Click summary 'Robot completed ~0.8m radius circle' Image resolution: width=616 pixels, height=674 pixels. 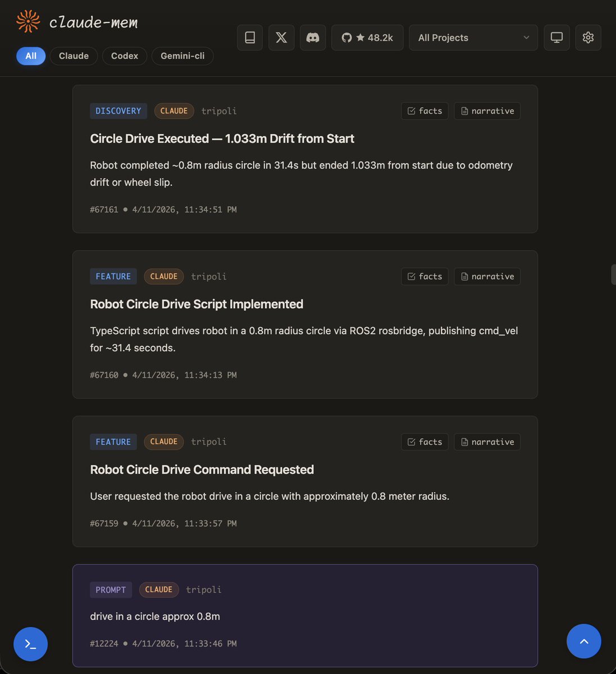pyautogui.click(x=301, y=174)
